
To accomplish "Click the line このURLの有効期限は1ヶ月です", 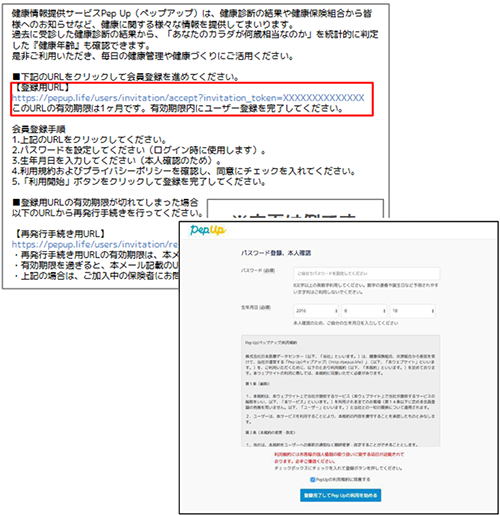I will pyautogui.click(x=177, y=108).
